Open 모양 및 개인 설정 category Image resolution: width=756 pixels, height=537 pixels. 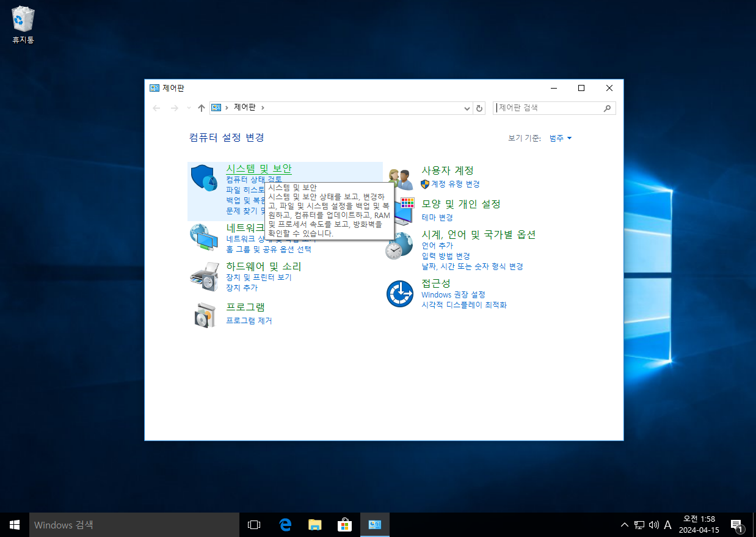(461, 203)
